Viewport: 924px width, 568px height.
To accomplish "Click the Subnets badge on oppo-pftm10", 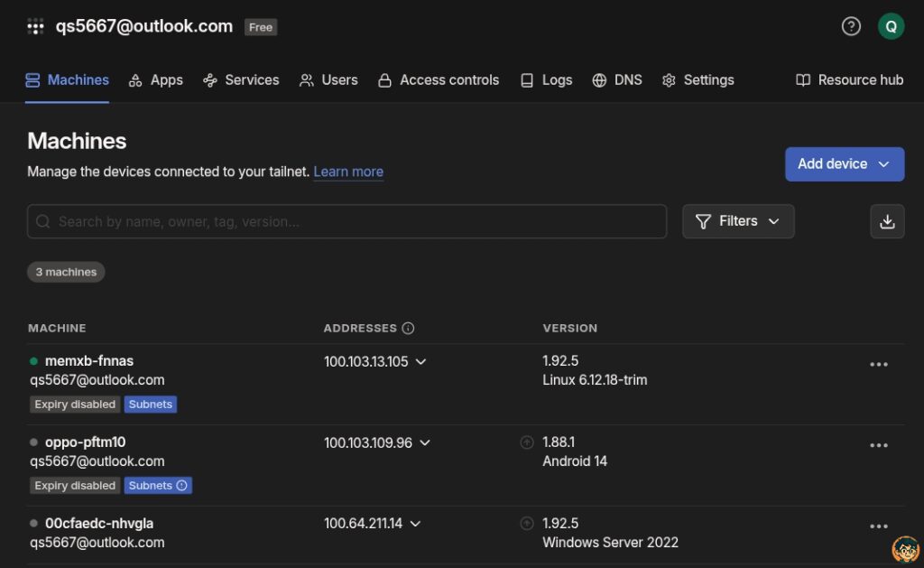I will 158,486.
